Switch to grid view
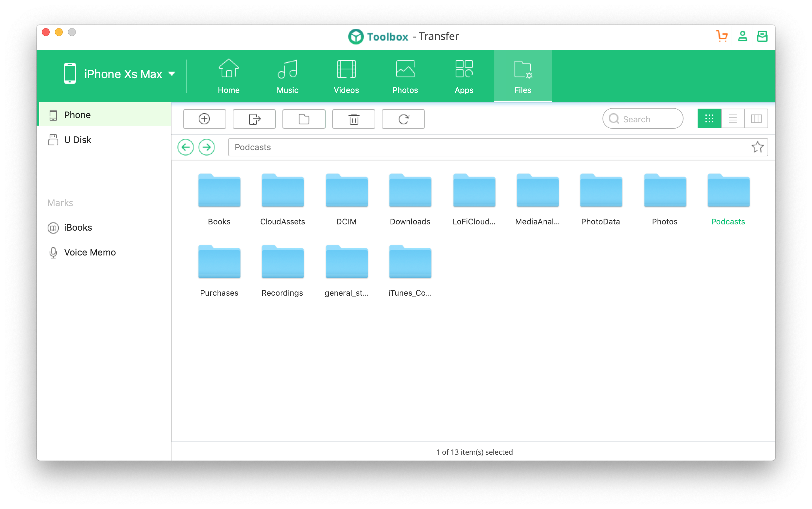Screen dimensions: 812x509 [709, 118]
